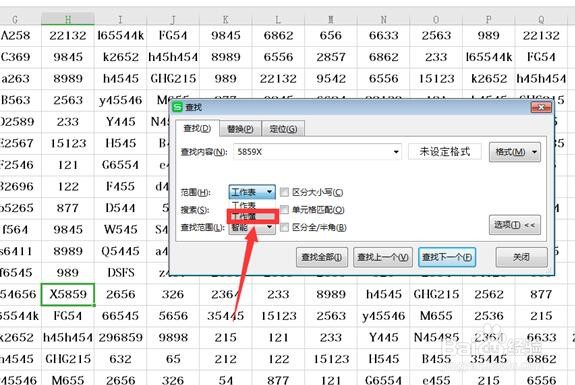The image size is (575, 385).
Task: Select the cell containing D544
Action: (x=120, y=208)
